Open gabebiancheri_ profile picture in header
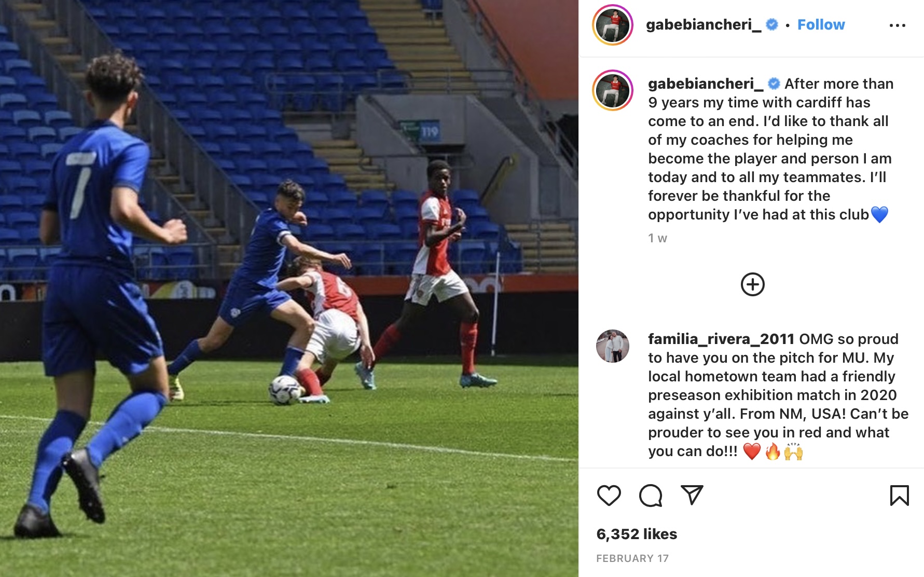Image resolution: width=924 pixels, height=577 pixels. (613, 25)
